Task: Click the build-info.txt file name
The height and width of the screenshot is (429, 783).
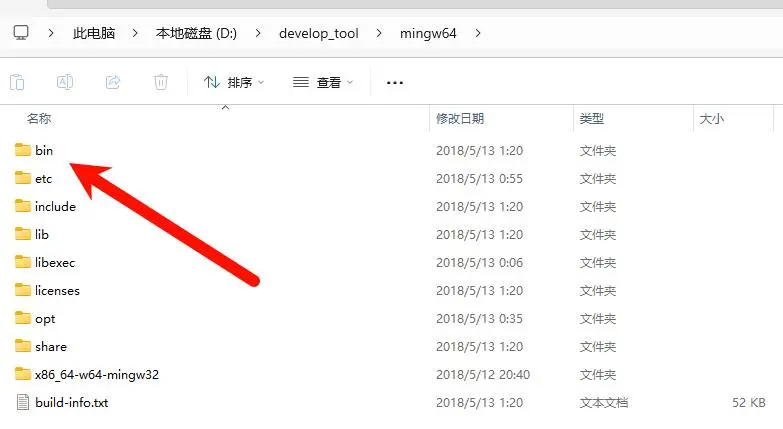Action: [71, 403]
